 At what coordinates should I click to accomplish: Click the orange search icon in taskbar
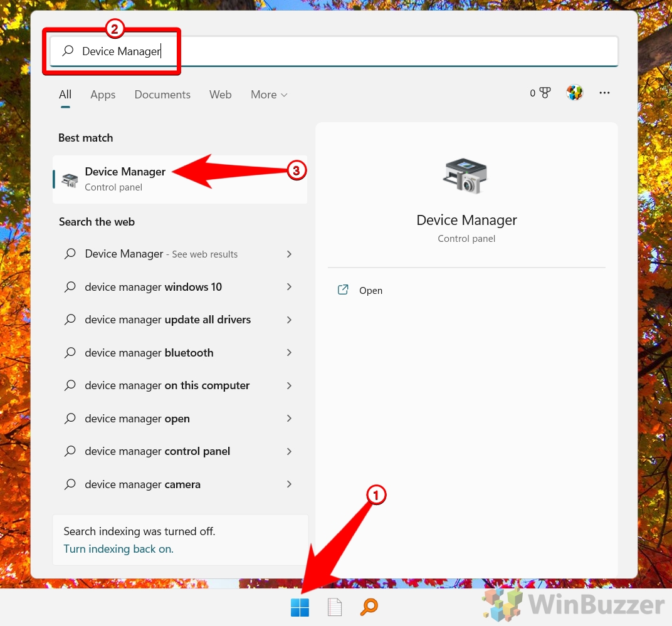(369, 607)
